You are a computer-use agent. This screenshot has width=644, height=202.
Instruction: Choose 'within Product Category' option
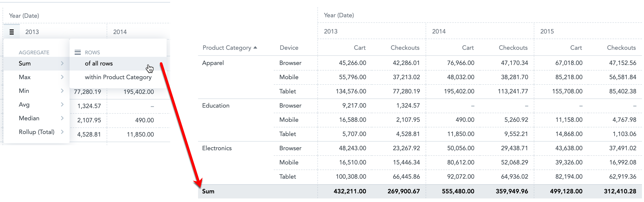(118, 77)
